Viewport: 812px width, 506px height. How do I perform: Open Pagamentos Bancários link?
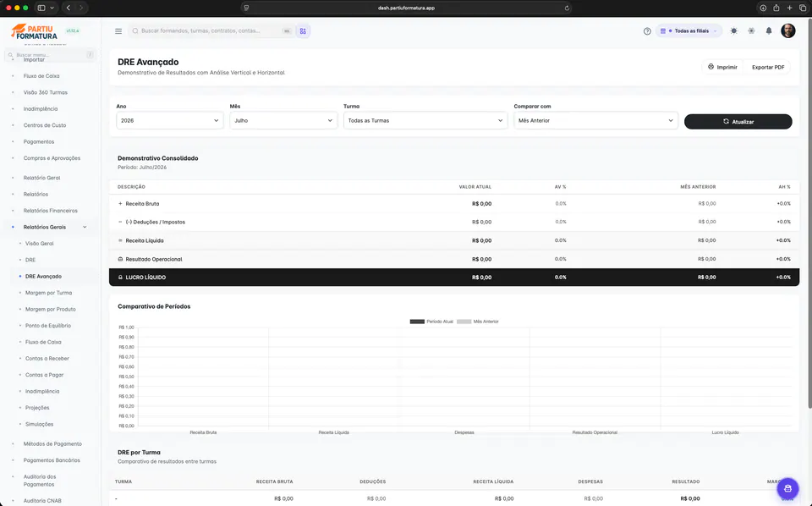tap(52, 460)
